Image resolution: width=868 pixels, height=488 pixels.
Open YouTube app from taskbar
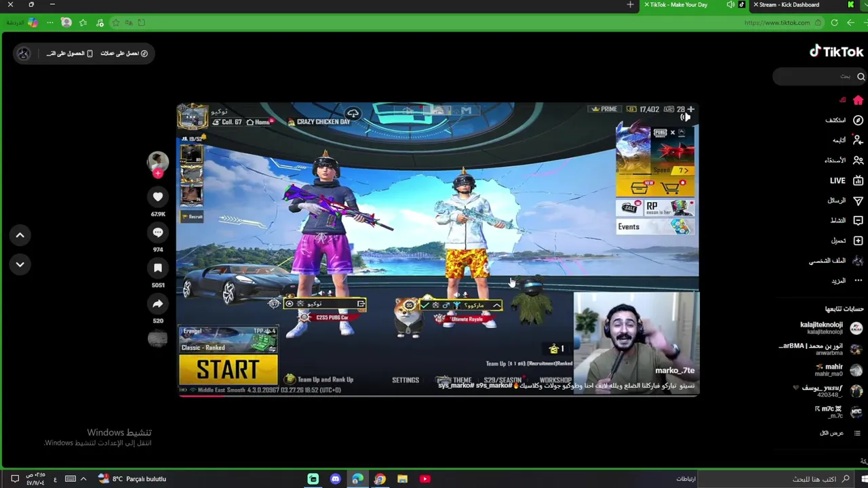(425, 479)
